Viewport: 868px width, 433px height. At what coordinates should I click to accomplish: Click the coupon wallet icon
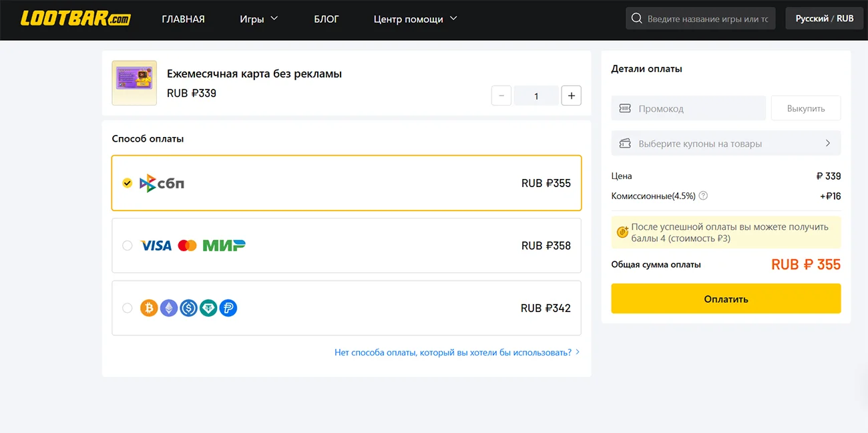pyautogui.click(x=625, y=143)
